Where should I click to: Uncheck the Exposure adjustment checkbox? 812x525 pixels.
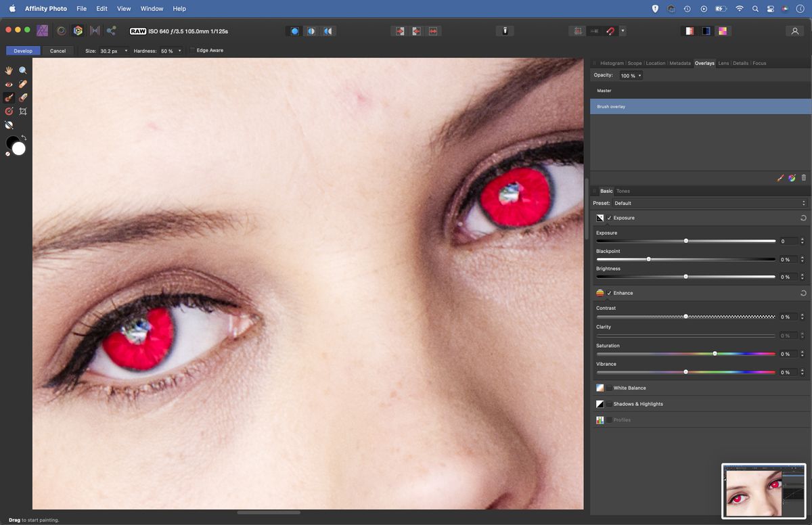point(610,217)
